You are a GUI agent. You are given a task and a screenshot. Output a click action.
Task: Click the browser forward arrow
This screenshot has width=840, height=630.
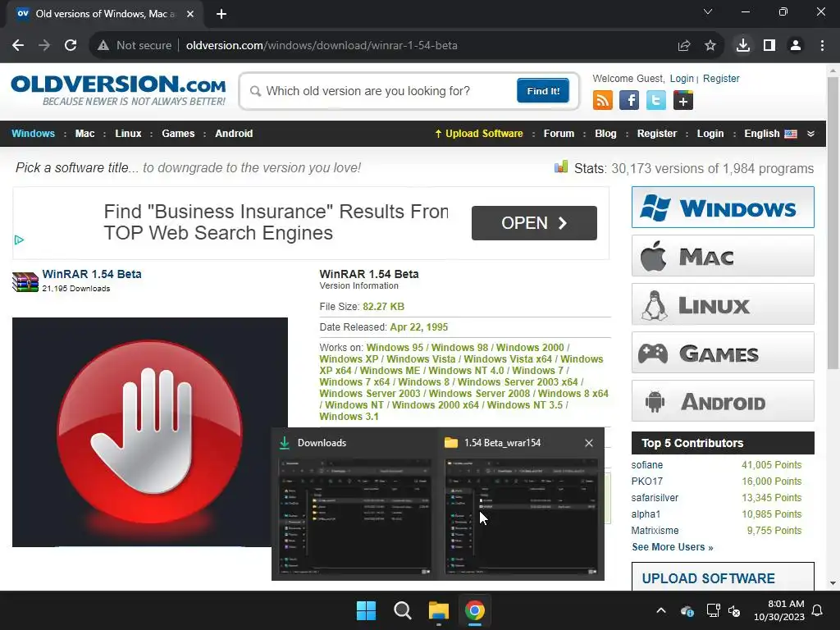click(44, 46)
